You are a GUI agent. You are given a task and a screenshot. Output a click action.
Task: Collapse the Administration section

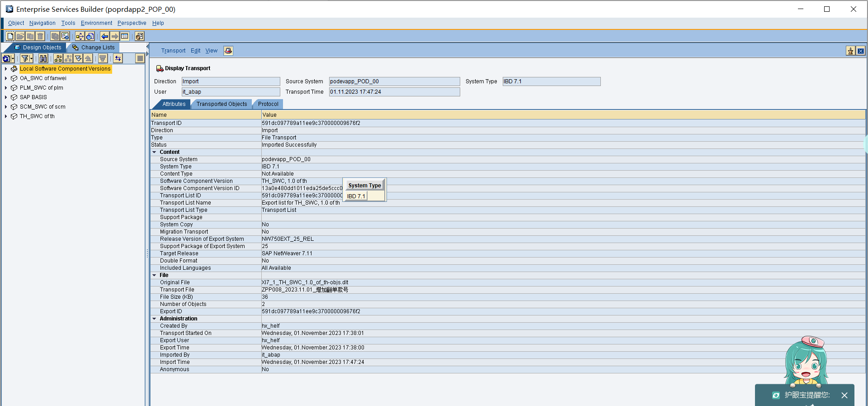tap(154, 319)
